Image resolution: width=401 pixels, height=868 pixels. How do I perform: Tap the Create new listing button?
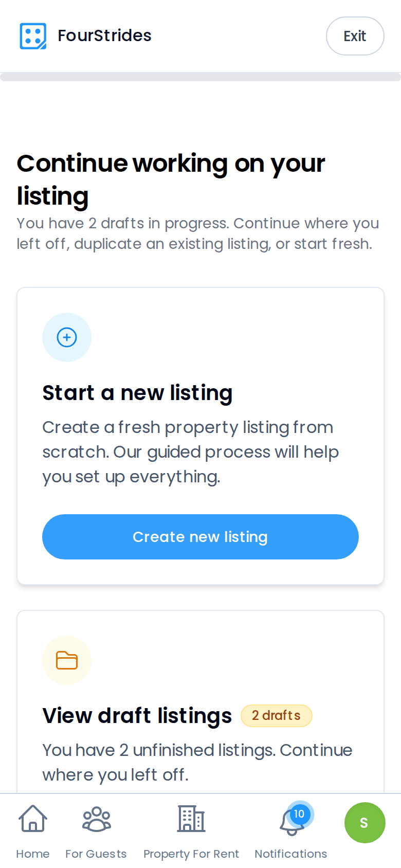click(200, 536)
